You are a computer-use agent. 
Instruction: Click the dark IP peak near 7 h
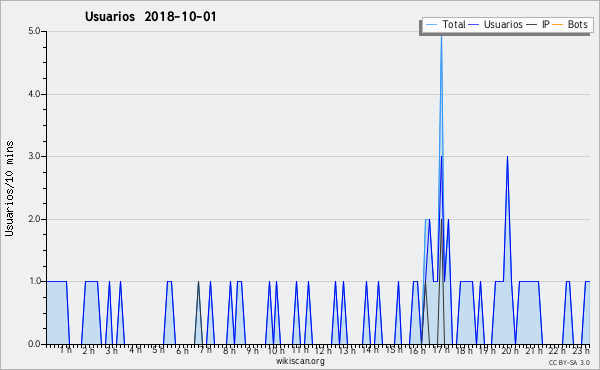pos(198,282)
